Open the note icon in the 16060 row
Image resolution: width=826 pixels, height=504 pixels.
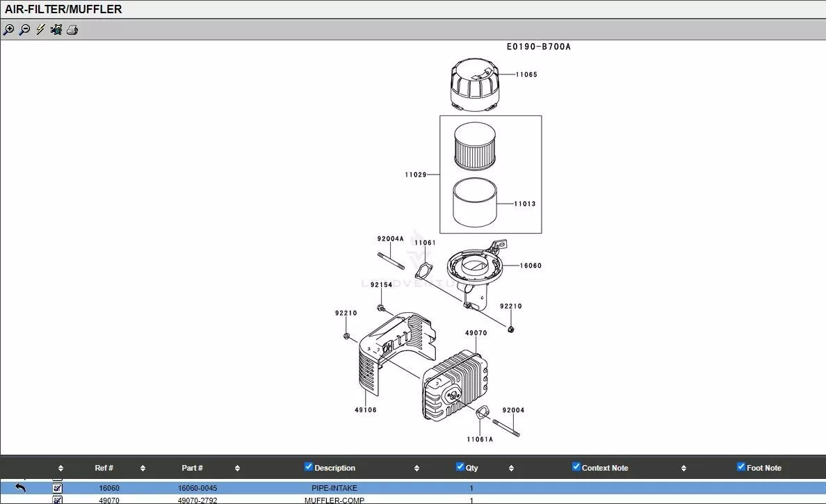pos(58,488)
